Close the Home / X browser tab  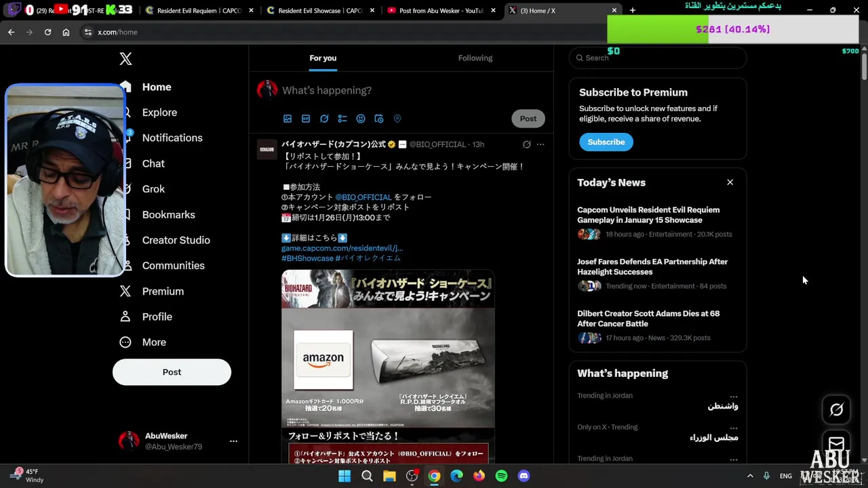pos(614,10)
